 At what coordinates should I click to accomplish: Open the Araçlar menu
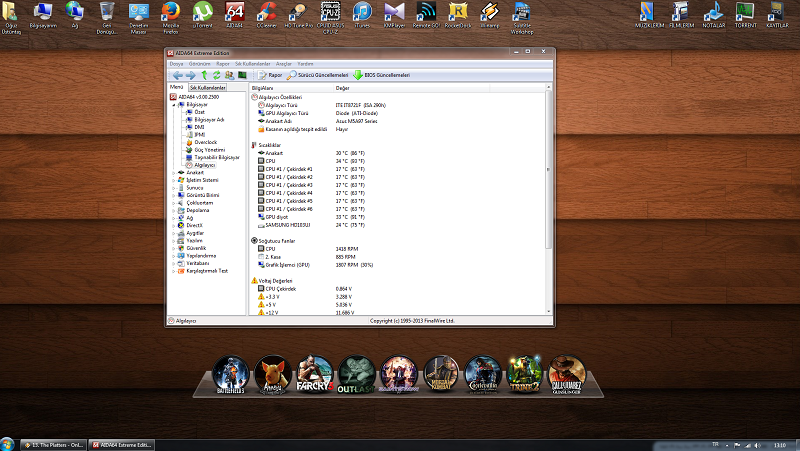[x=283, y=63]
